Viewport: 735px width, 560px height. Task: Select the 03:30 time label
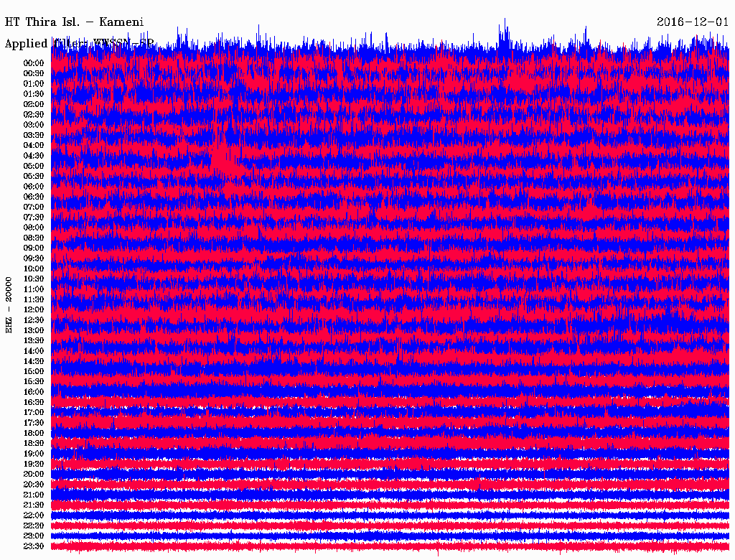pos(34,135)
